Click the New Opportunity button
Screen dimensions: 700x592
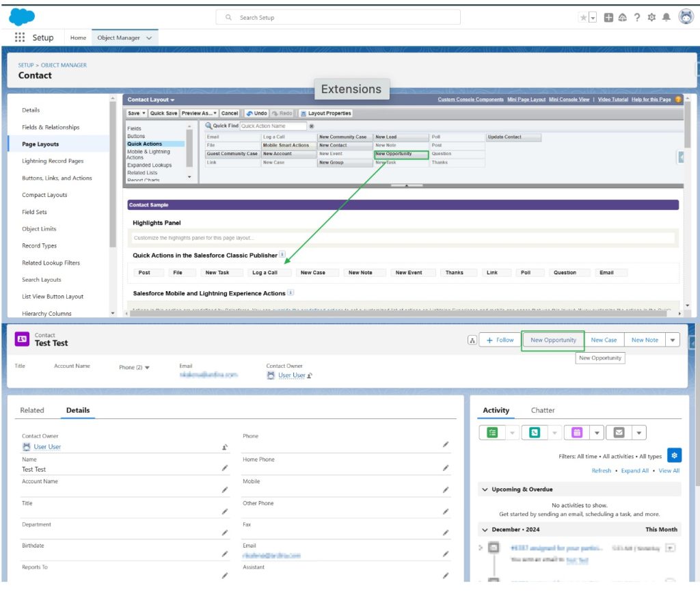pos(553,340)
